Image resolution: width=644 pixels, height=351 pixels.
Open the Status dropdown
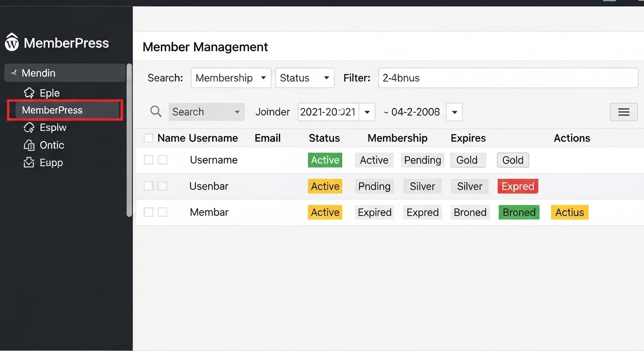click(305, 78)
